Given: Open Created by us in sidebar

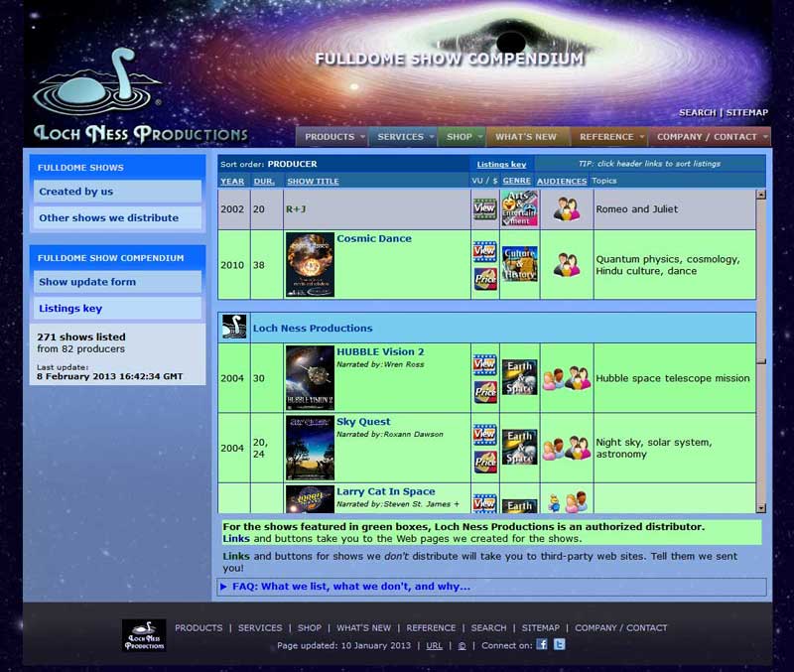Looking at the screenshot, I should click(117, 192).
